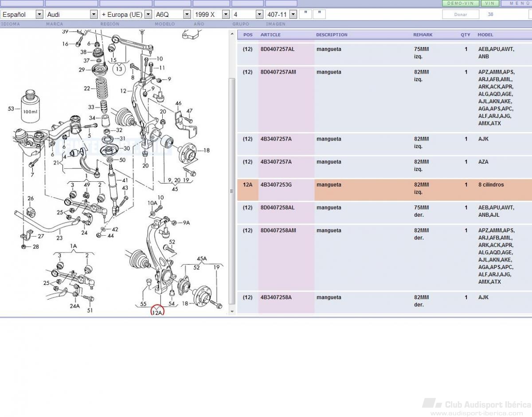Viewport: 532px width, 417px height.
Task: Select highlighted article 4B3407253G
Action: pyautogui.click(x=276, y=185)
